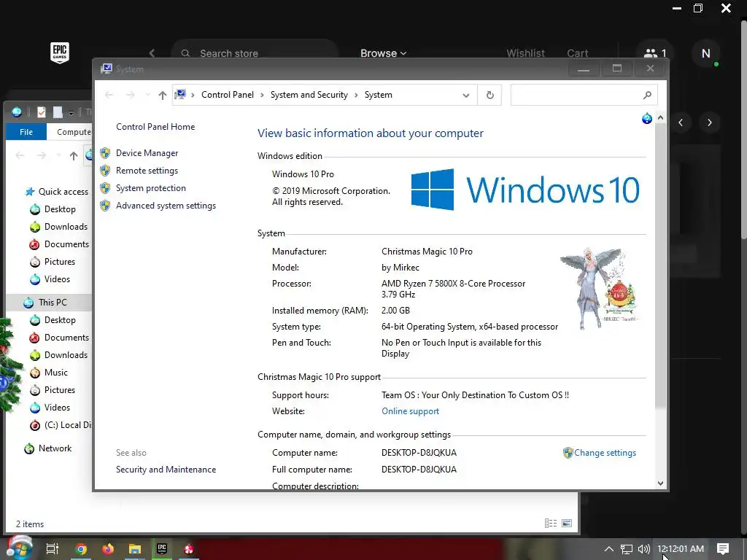Open Device Manager link
The height and width of the screenshot is (560, 747).
(147, 153)
